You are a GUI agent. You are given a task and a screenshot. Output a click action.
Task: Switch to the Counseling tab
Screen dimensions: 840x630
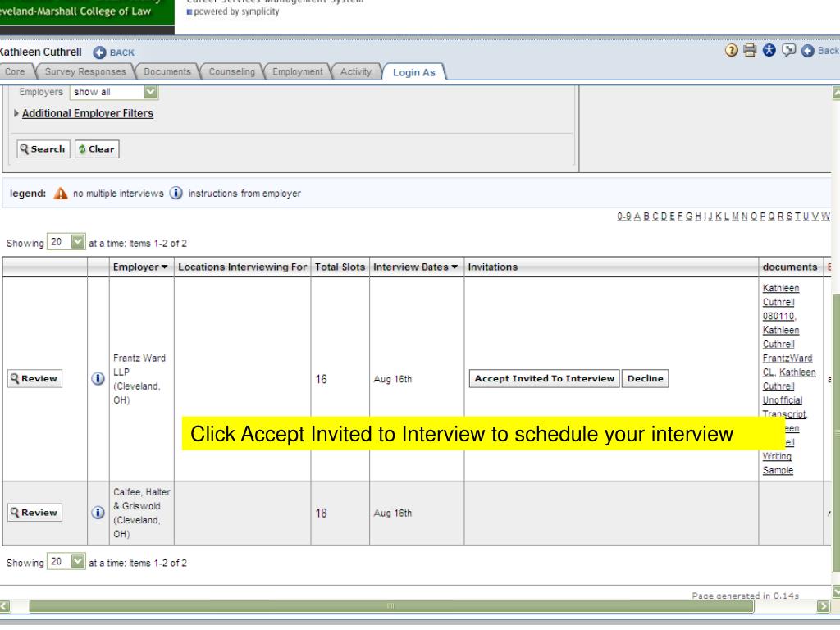click(232, 72)
